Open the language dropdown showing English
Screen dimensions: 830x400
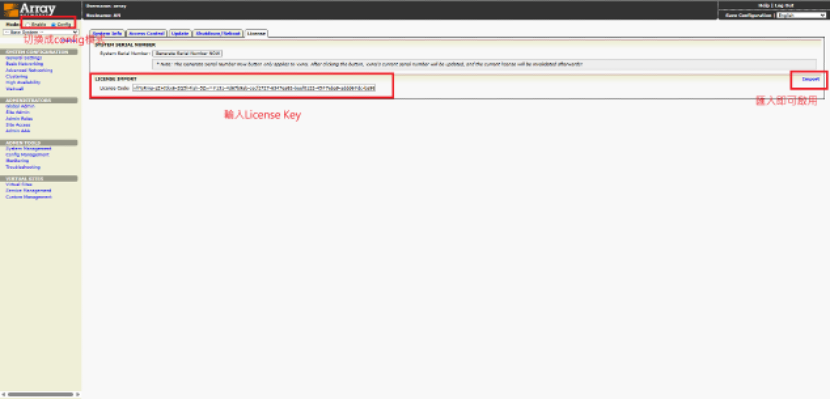[801, 15]
